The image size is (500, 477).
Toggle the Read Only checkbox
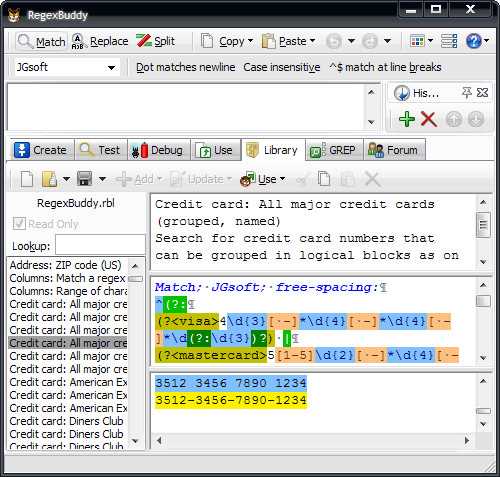pyautogui.click(x=19, y=223)
